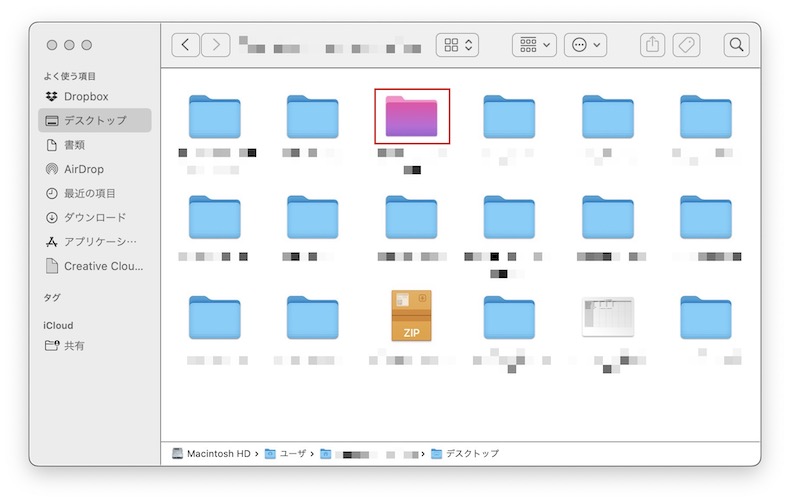Open the action menu with ellipsis icon

[x=585, y=45]
